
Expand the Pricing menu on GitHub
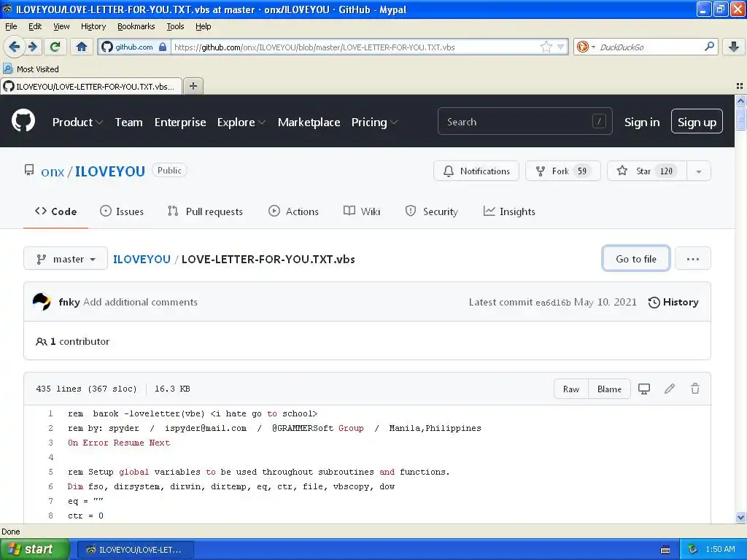pyautogui.click(x=374, y=122)
